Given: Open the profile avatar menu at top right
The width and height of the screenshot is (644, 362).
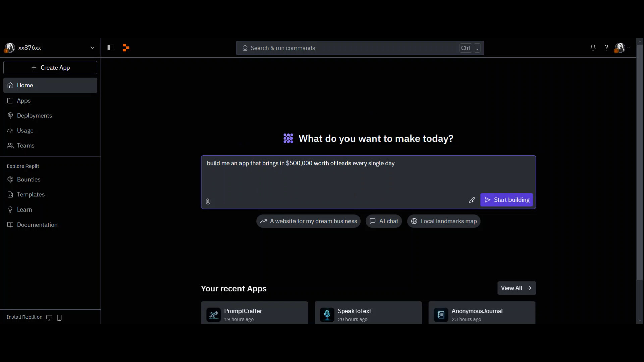Looking at the screenshot, I should point(622,48).
